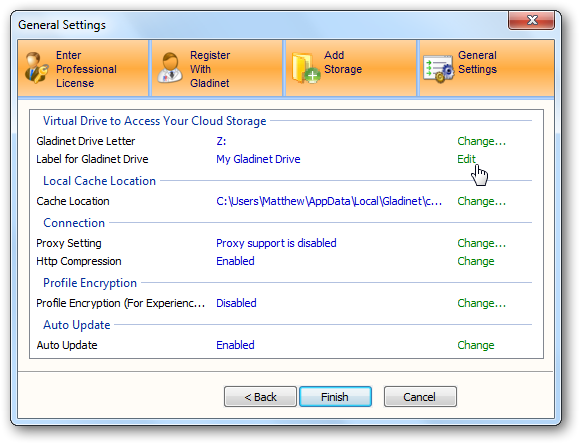The height and width of the screenshot is (444, 580).
Task: Click the My Gladinet Drive label value
Action: point(258,159)
